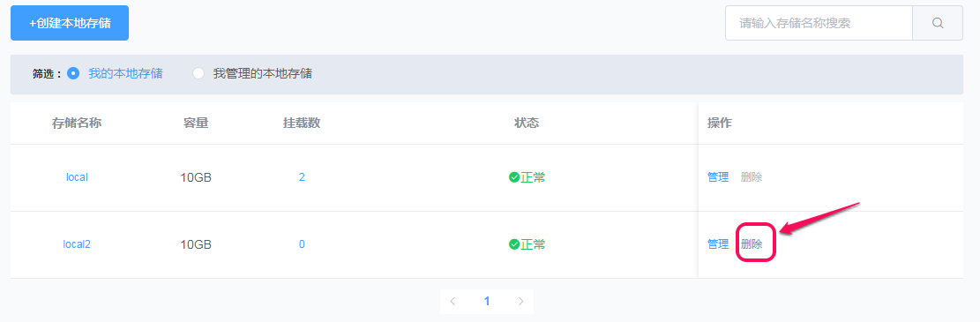Click the 存储名称 column header
This screenshot has height=322, width=980.
click(77, 124)
